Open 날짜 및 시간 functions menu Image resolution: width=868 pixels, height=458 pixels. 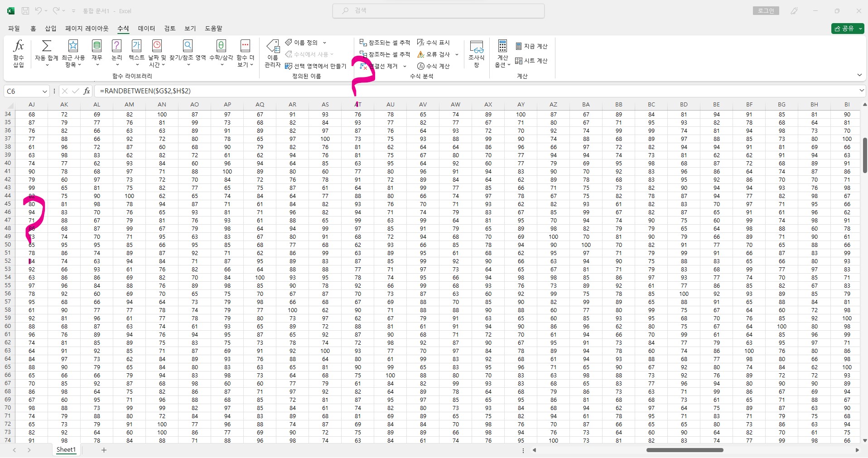pyautogui.click(x=157, y=53)
